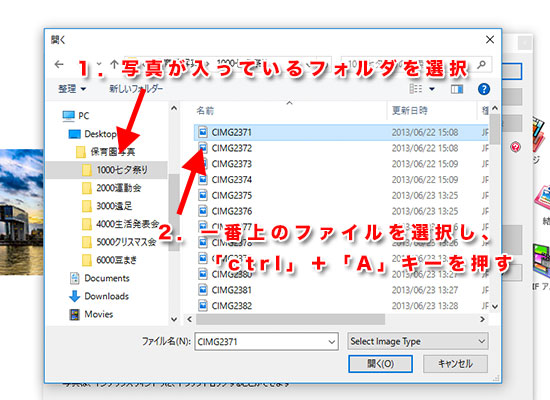550x400 pixels.
Task: Select the 1000七夕祭り folder
Action: [x=122, y=170]
